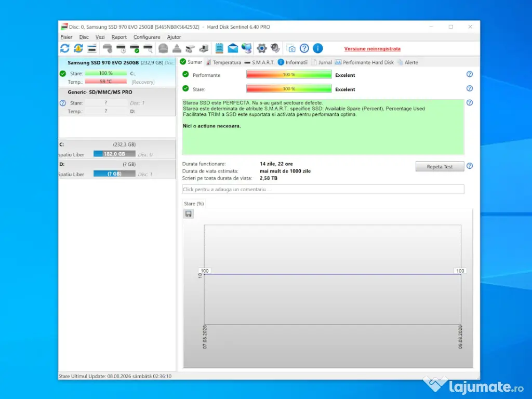Click the first gray disk toolbar icon
Screen dimensions: 532x399
108,48
